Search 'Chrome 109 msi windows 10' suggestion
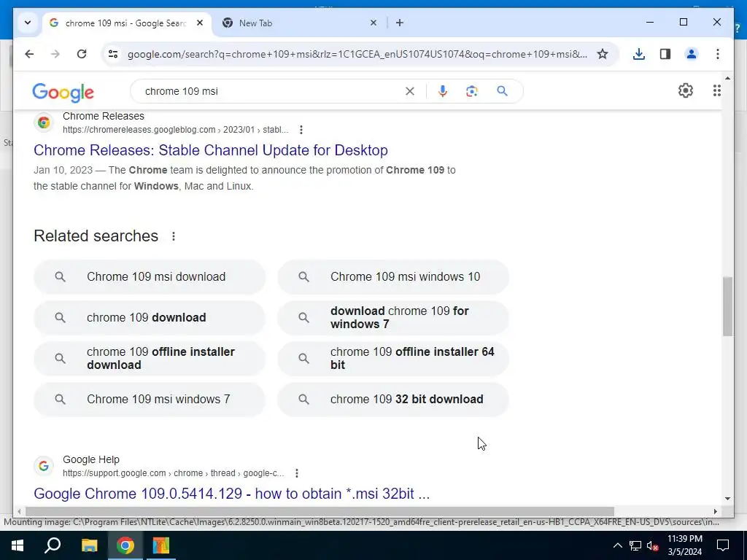This screenshot has width=747, height=560. (393, 276)
